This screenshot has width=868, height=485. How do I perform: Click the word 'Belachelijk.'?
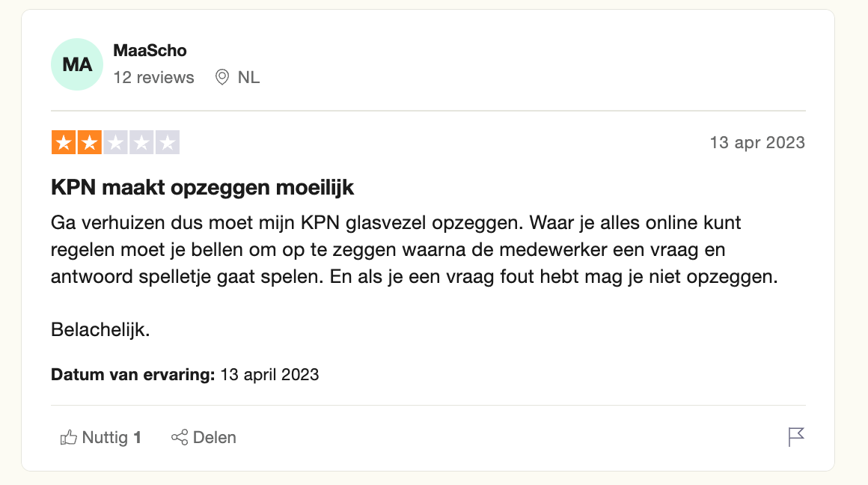pos(100,330)
